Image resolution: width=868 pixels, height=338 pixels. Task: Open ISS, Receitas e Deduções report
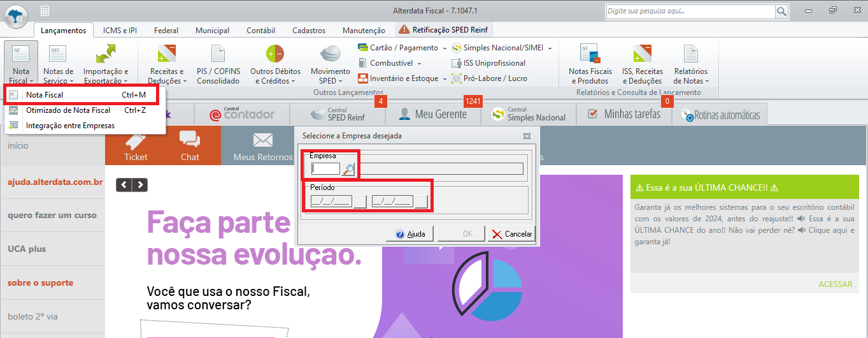[x=643, y=64]
